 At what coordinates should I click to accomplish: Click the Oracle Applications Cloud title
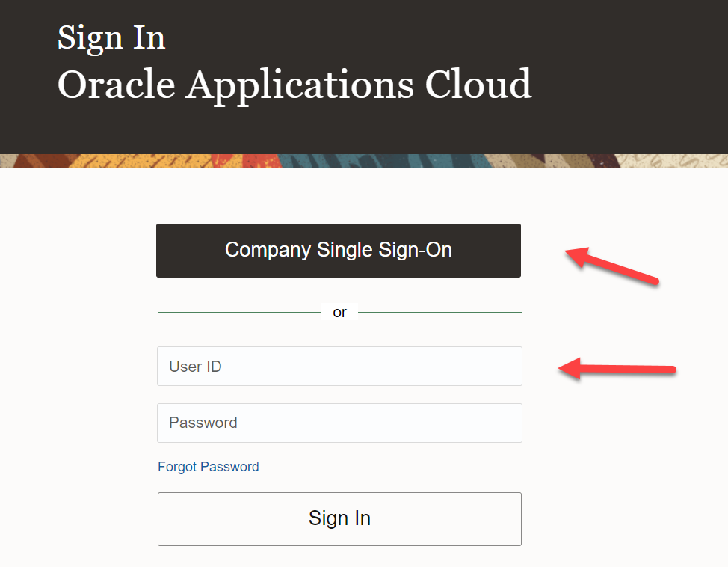click(294, 84)
